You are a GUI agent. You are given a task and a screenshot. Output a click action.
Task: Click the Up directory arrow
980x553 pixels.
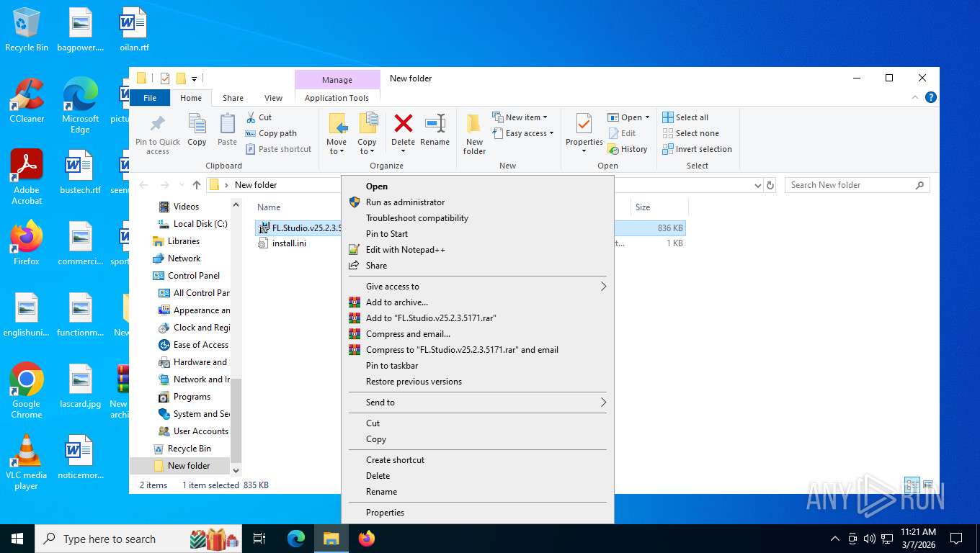[x=197, y=185]
